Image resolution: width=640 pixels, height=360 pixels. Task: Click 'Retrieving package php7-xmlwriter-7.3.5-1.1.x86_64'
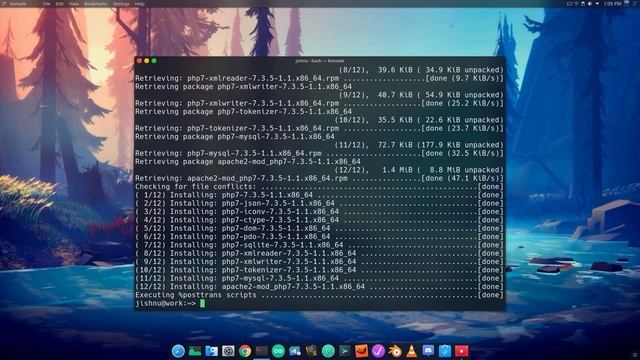pyautogui.click(x=243, y=87)
